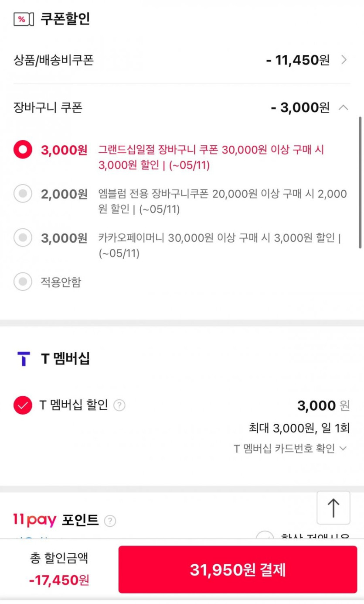364x604 pixels.
Task: Open 상품/배송비쿠폰 with right chevron
Action: point(344,60)
